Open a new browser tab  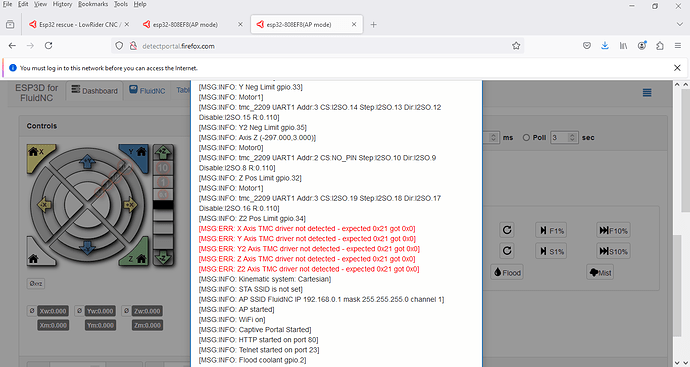[x=373, y=25]
